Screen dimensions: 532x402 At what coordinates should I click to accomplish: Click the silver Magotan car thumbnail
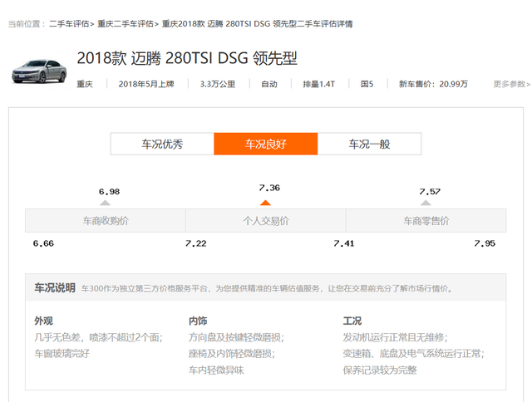(x=39, y=71)
